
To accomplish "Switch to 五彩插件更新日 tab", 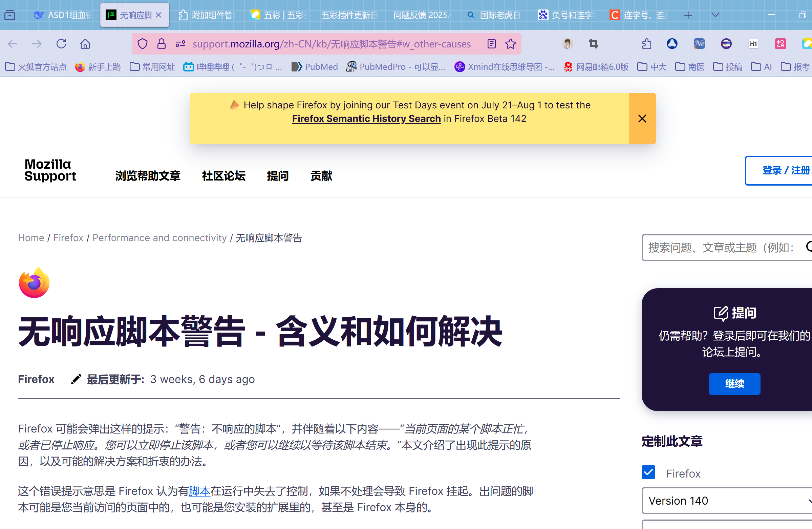I will coord(351,15).
